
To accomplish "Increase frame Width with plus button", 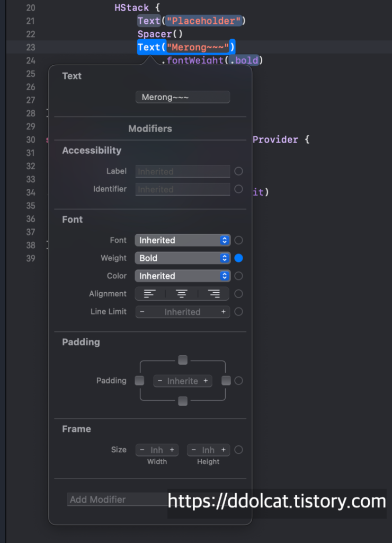I will 172,450.
